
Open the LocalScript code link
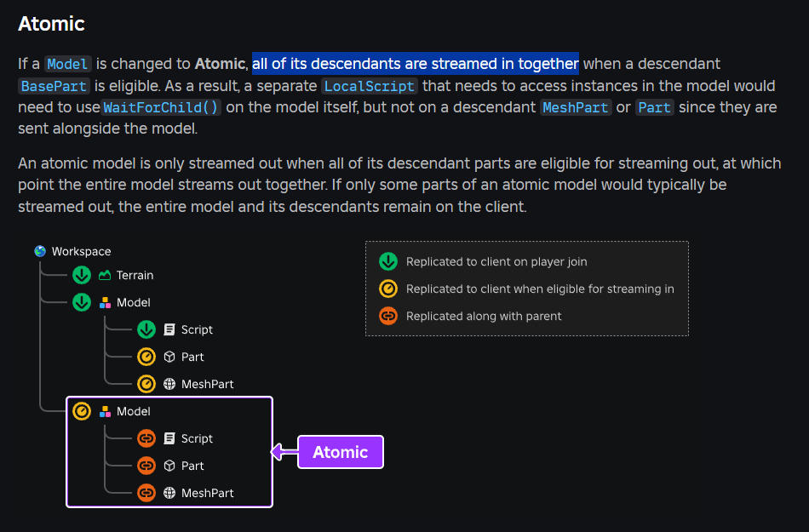click(370, 86)
